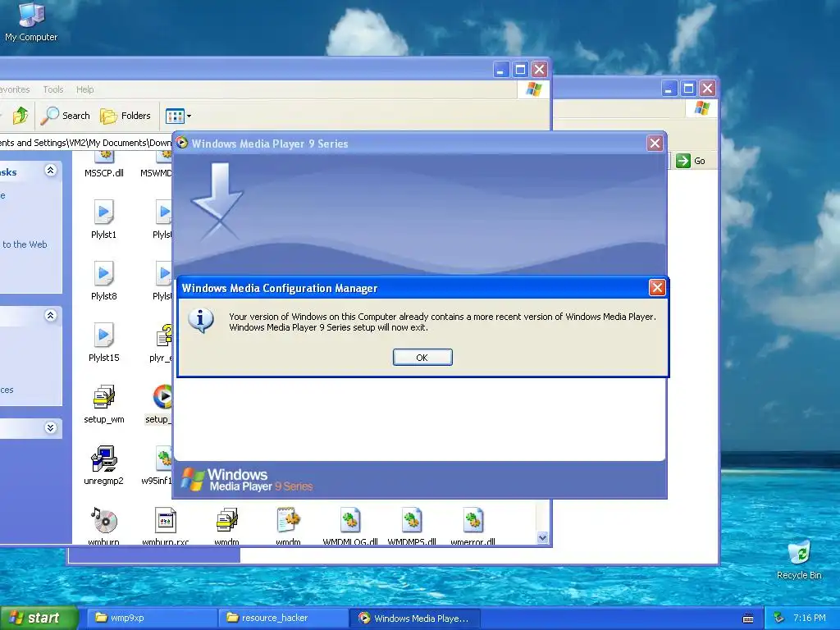Select the wmburn file icon
This screenshot has height=630, width=840.
coord(104,525)
